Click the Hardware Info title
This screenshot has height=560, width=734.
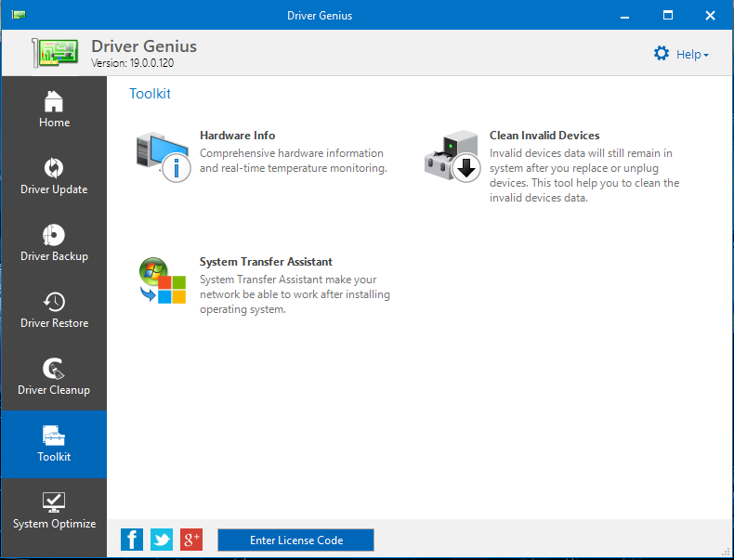(237, 136)
